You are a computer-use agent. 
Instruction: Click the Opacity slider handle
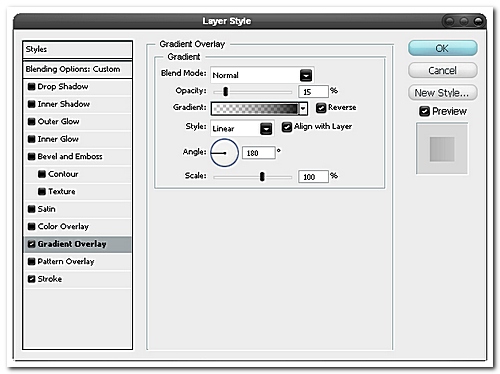coord(226,91)
